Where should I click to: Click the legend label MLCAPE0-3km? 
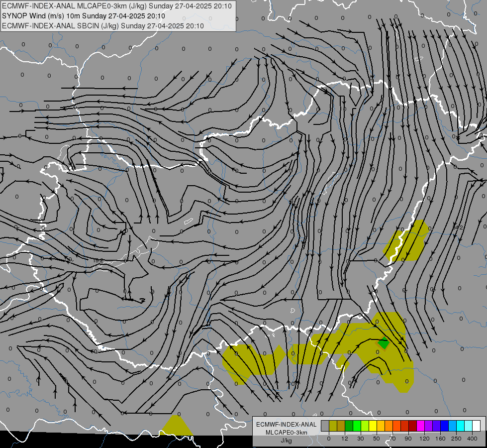point(287,433)
